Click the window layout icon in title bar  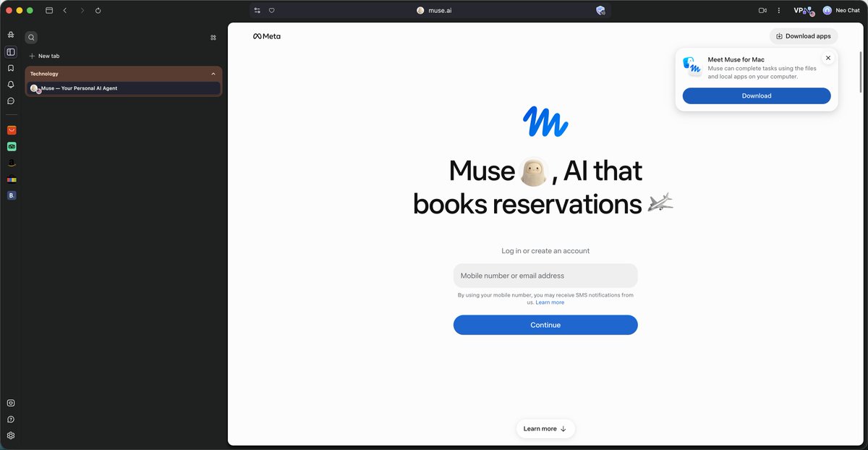click(x=49, y=11)
